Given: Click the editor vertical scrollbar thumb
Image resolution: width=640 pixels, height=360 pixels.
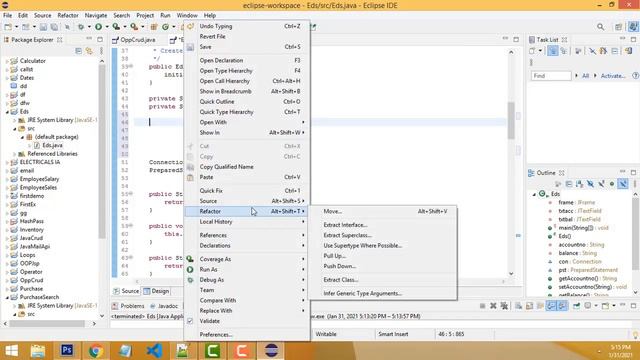Looking at the screenshot, I should pos(511,120).
